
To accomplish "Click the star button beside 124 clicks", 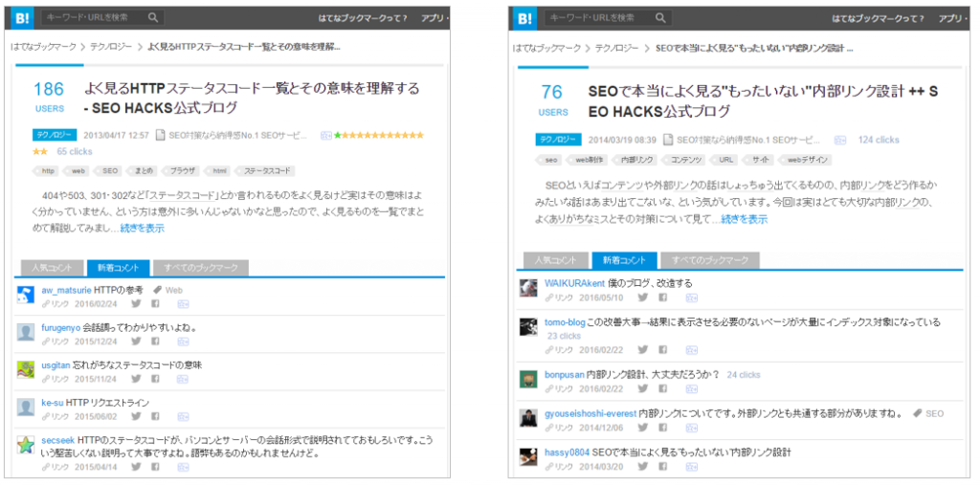I will pos(840,140).
